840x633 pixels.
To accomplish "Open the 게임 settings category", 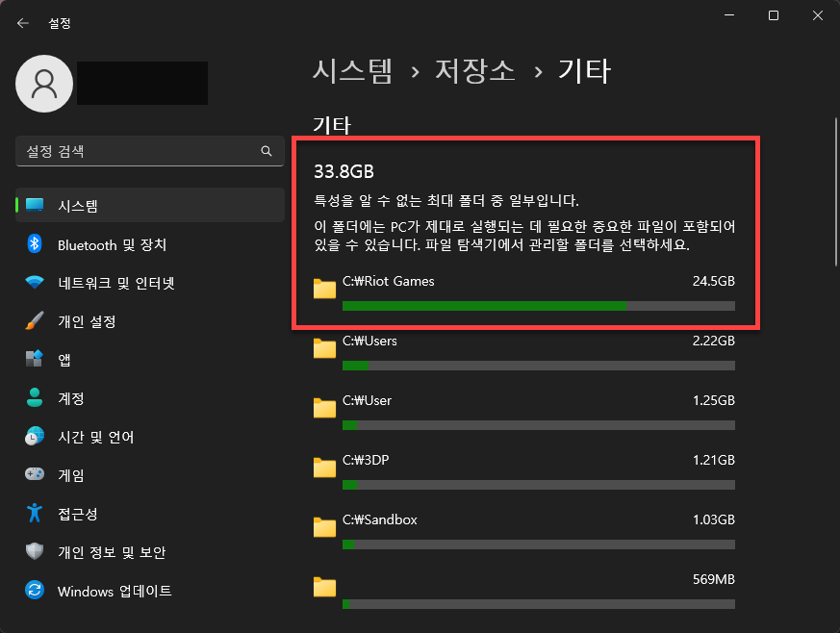I will (149, 475).
